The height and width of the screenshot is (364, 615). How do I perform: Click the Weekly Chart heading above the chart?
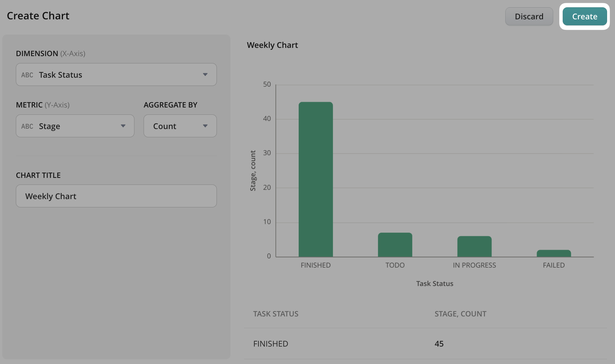click(x=272, y=45)
